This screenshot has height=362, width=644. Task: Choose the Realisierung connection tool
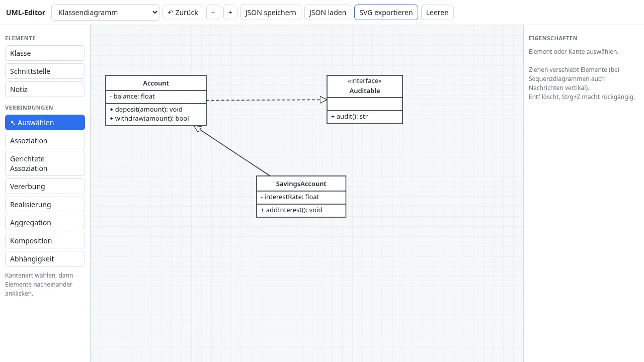pyautogui.click(x=45, y=205)
